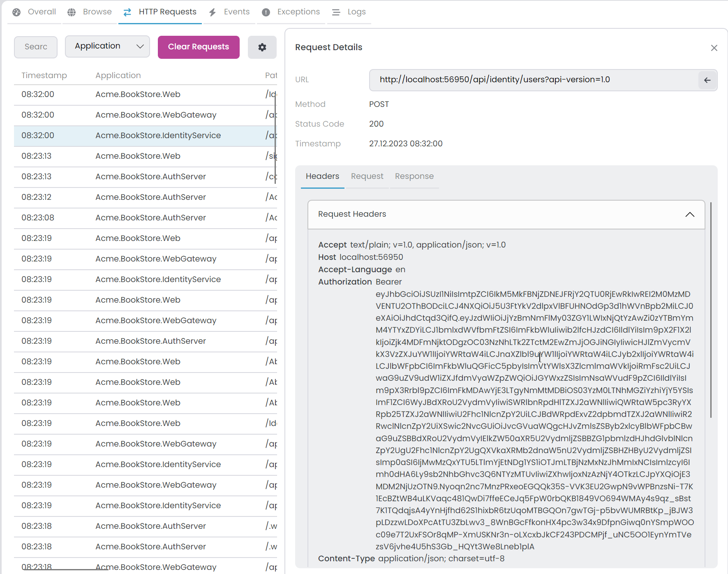The height and width of the screenshot is (574, 728).
Task: Close the Request Details panel
Action: [714, 48]
